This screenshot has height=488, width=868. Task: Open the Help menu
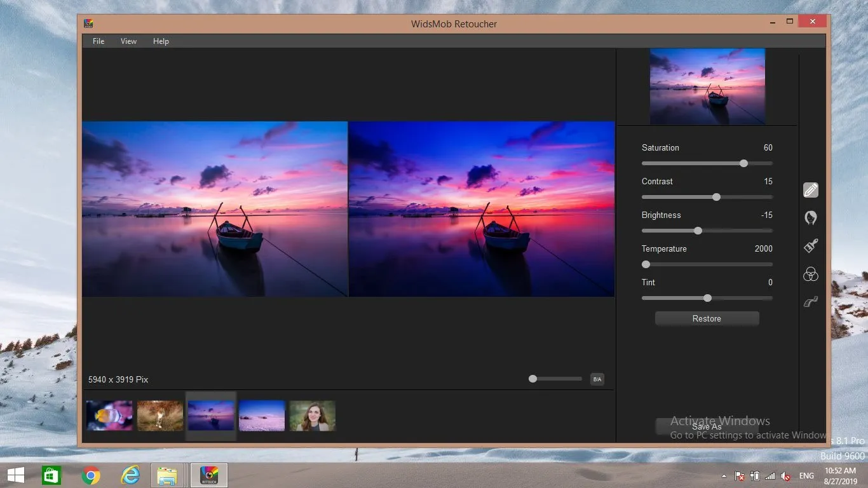point(161,41)
